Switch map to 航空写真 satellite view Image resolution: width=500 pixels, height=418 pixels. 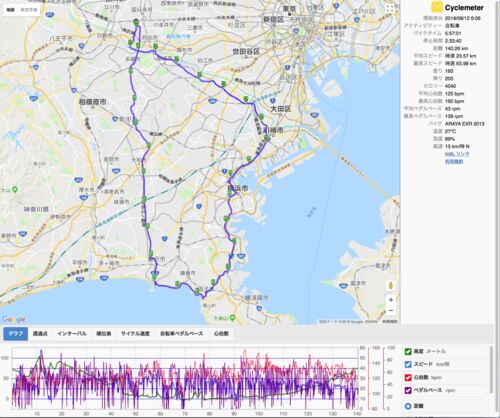click(x=29, y=10)
